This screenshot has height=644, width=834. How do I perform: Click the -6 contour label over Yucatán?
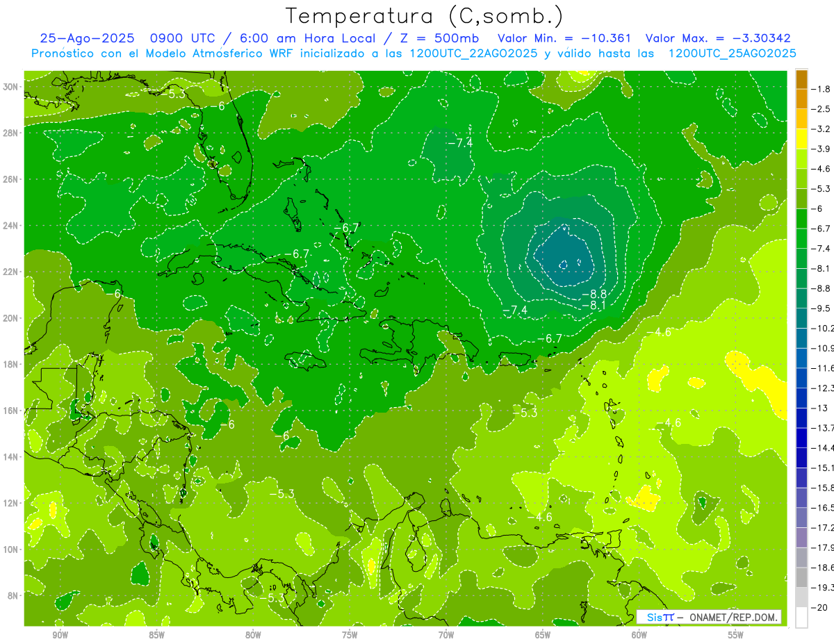116,294
